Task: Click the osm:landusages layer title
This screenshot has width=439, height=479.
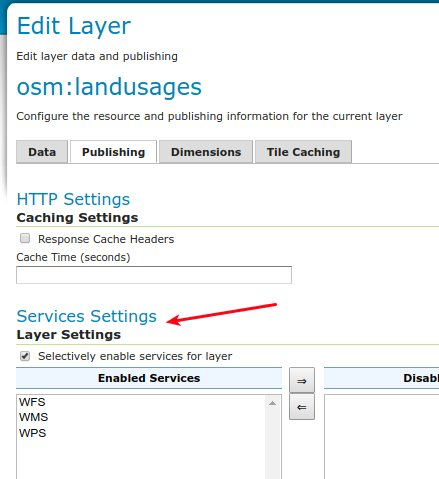Action: point(109,87)
